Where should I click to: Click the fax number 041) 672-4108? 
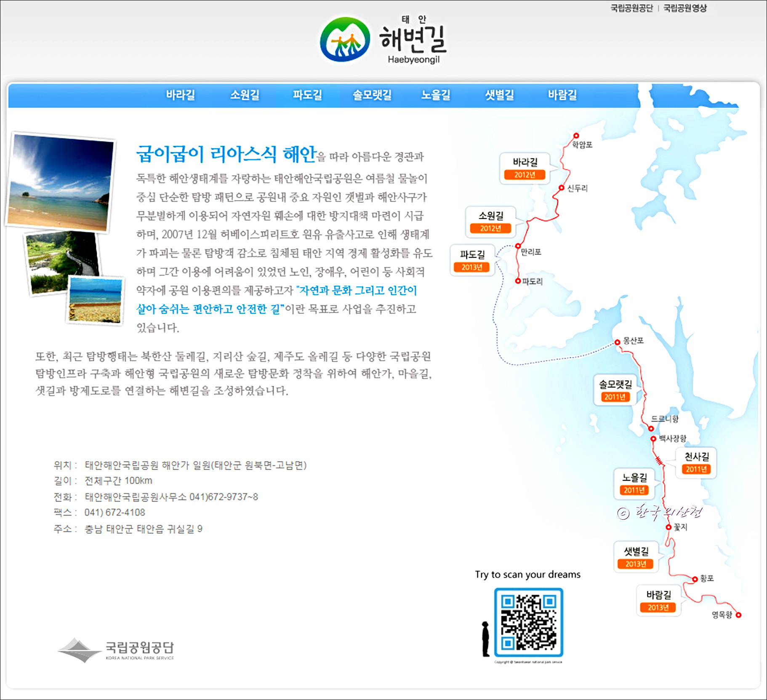tap(115, 513)
